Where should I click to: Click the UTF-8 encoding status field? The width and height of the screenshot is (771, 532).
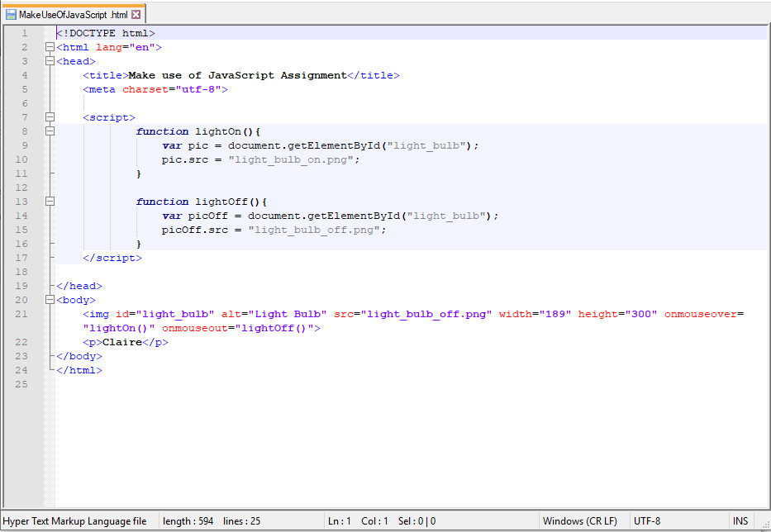(x=647, y=521)
